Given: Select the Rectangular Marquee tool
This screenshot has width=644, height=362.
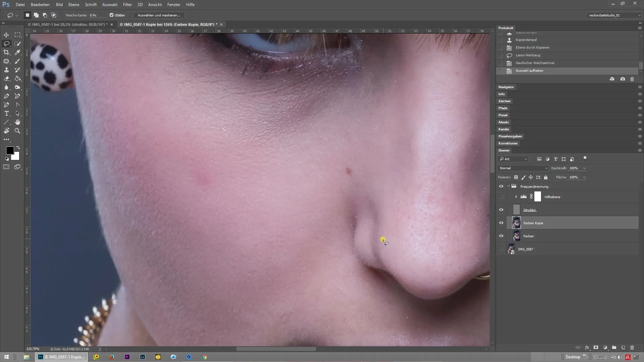Looking at the screenshot, I should (17, 35).
